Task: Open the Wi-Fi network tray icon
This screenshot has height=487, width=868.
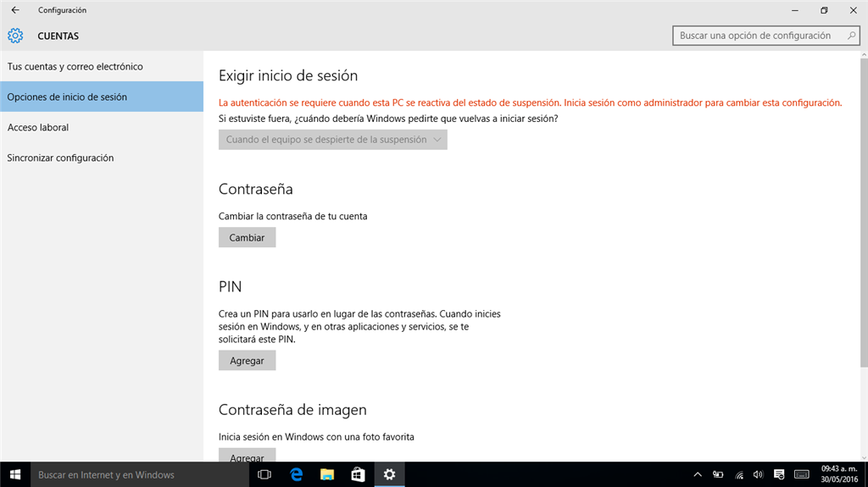Action: tap(739, 475)
